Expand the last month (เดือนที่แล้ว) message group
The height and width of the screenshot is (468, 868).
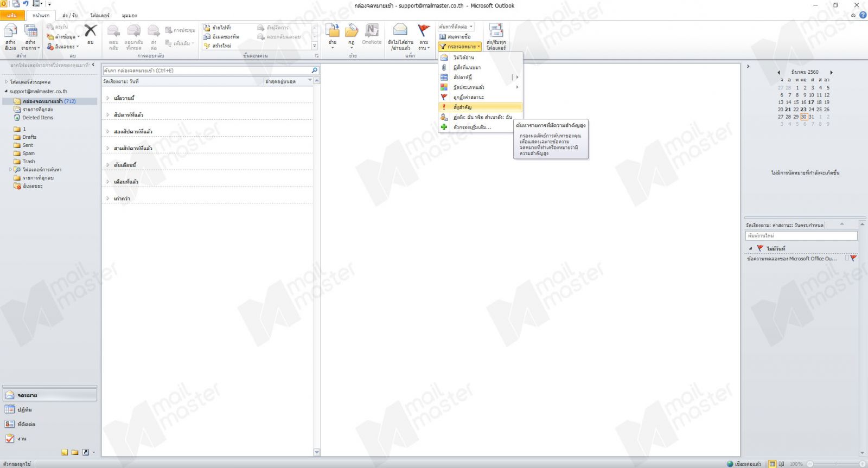pos(108,182)
